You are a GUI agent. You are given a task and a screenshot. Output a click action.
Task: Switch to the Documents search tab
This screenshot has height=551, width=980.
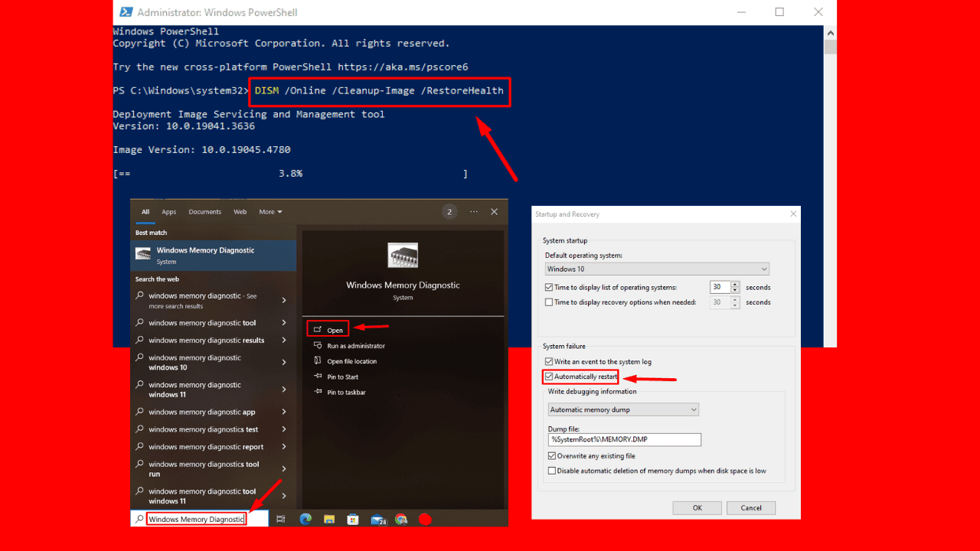click(204, 212)
